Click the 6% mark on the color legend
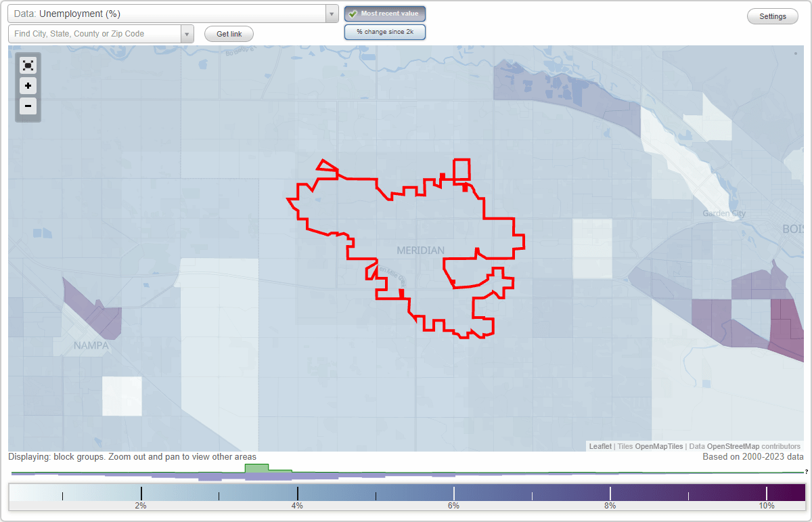Viewport: 812px width, 522px height. [453, 505]
